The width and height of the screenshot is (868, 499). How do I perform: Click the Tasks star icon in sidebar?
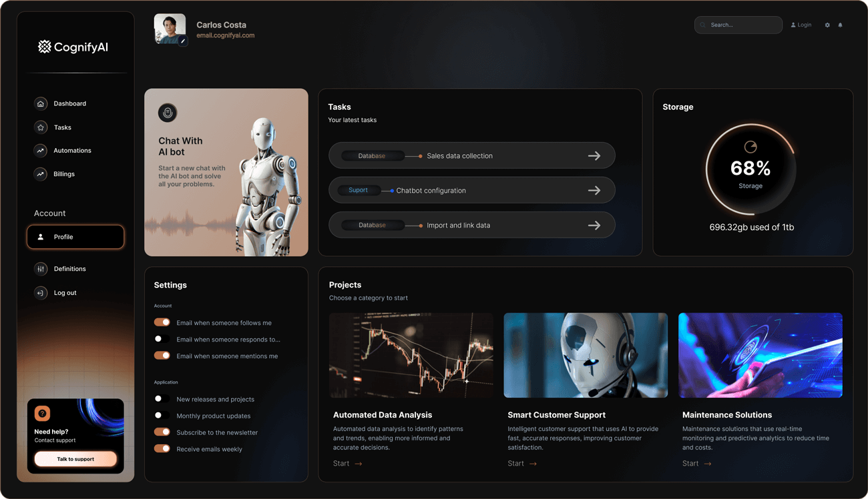click(41, 127)
